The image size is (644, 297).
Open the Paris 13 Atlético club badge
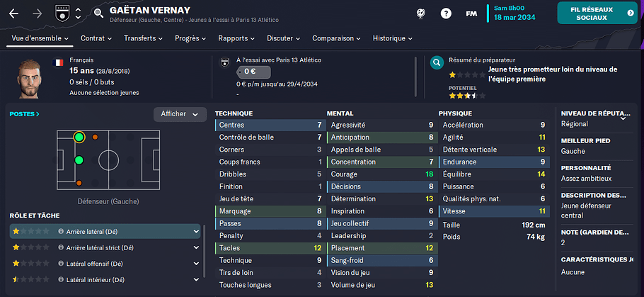(x=61, y=13)
